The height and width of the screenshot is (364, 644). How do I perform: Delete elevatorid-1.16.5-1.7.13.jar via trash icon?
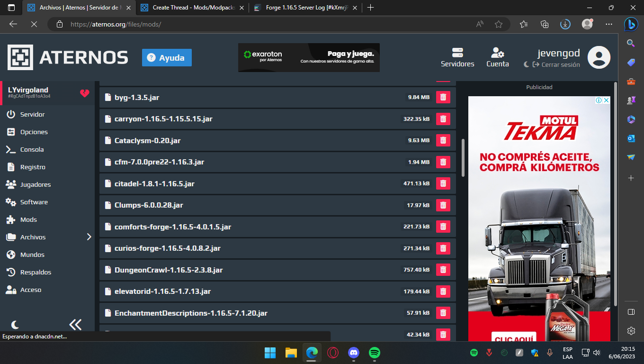coord(443,291)
